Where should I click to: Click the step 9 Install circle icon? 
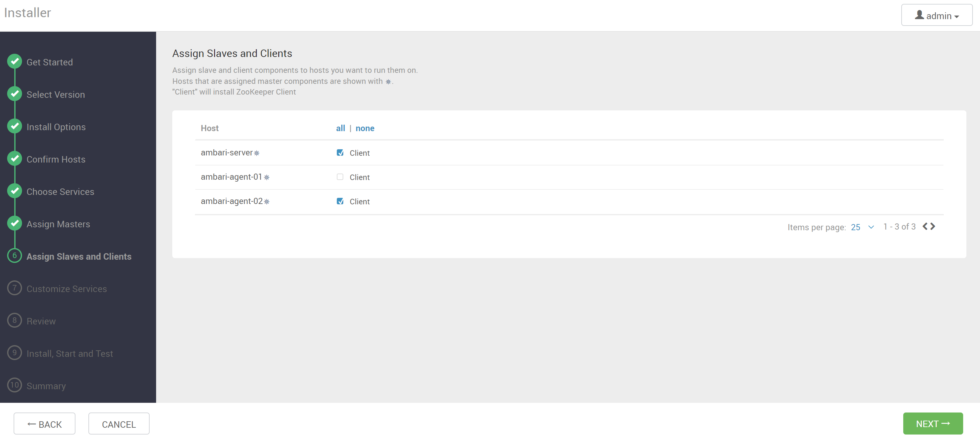pos(15,353)
